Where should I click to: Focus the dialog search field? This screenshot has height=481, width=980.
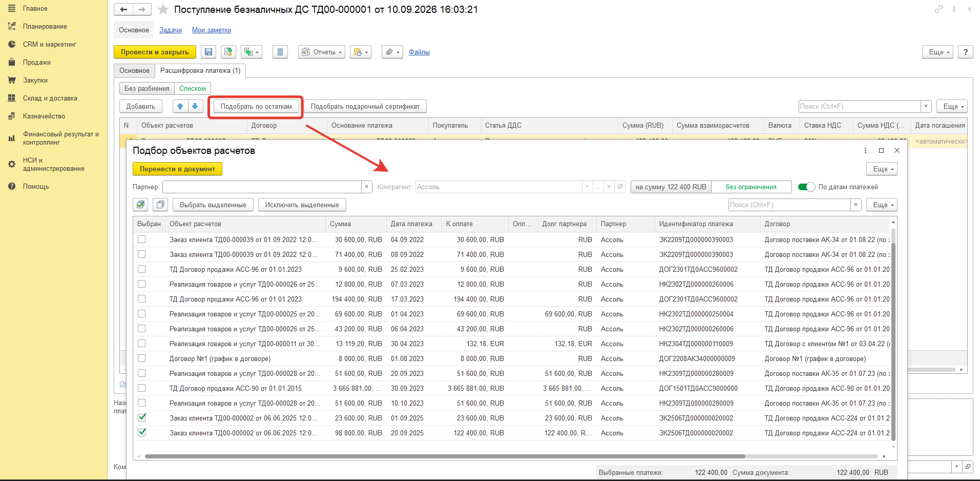[789, 205]
